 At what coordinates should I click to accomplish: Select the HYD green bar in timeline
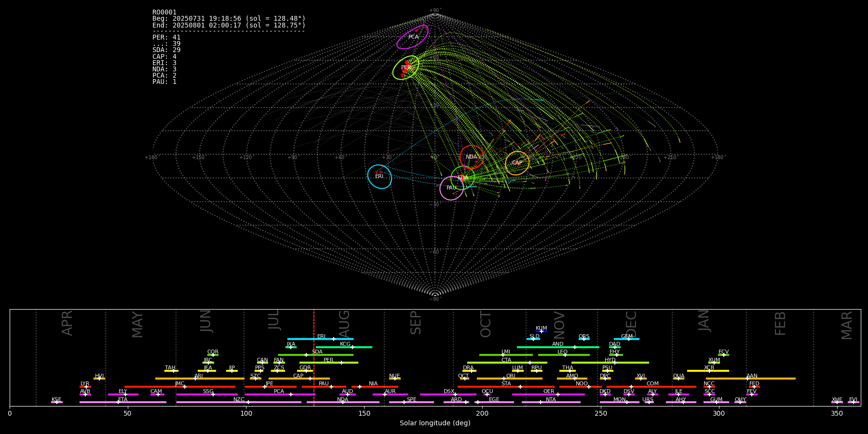(610, 363)
